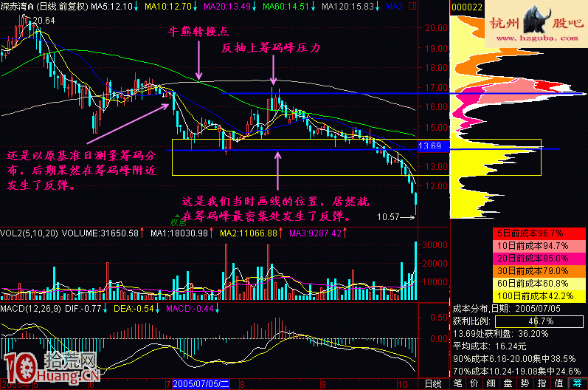Select the MA20:13.49 indicator label
Image resolution: width=588 pixels, height=390 pixels.
pos(227,7)
